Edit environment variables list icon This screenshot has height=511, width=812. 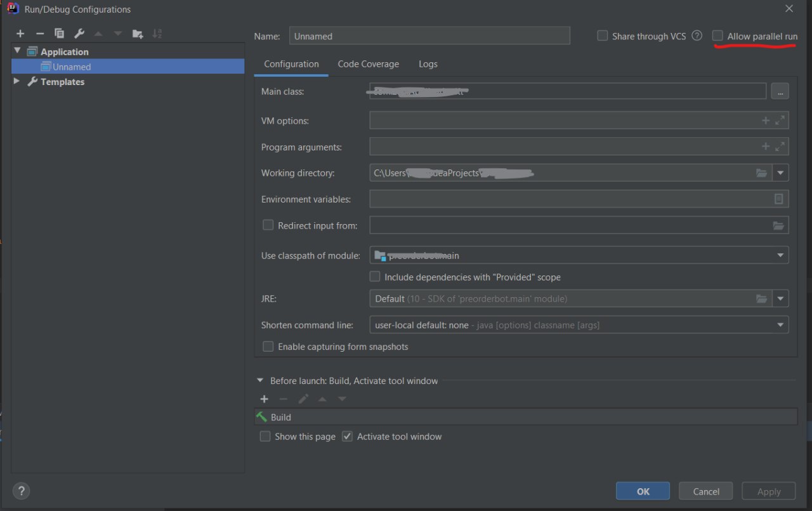(779, 199)
